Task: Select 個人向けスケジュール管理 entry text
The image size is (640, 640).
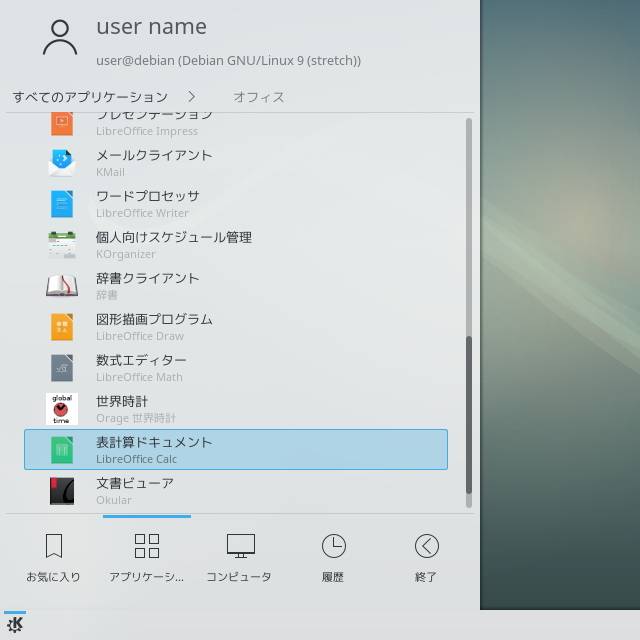Action: coord(174,237)
